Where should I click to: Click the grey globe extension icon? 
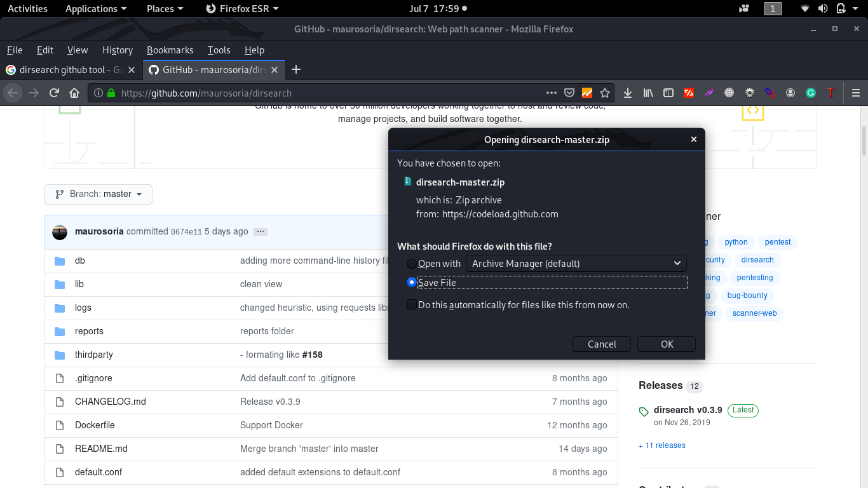point(729,93)
